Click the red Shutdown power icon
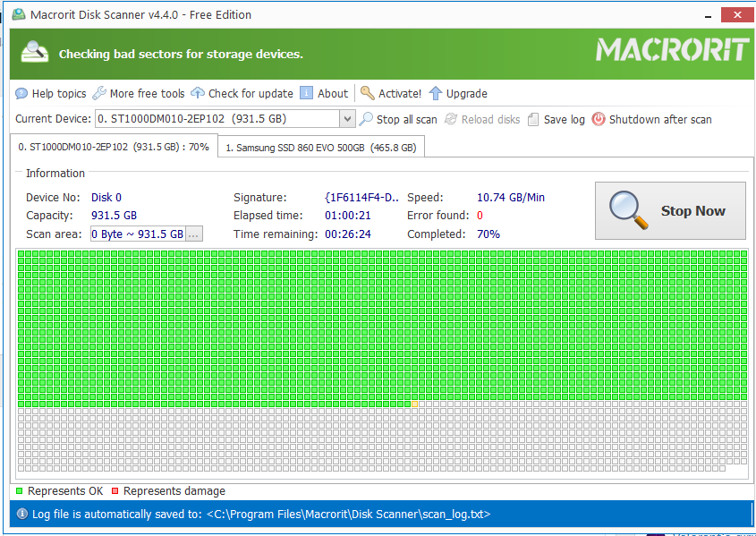Viewport: 756px width, 536px height. [x=599, y=119]
